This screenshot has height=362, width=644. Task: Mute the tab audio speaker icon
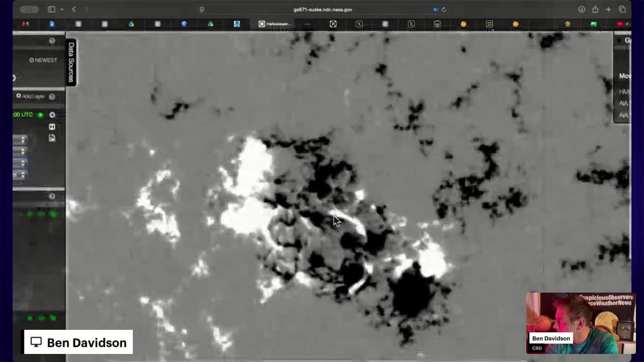(436, 10)
